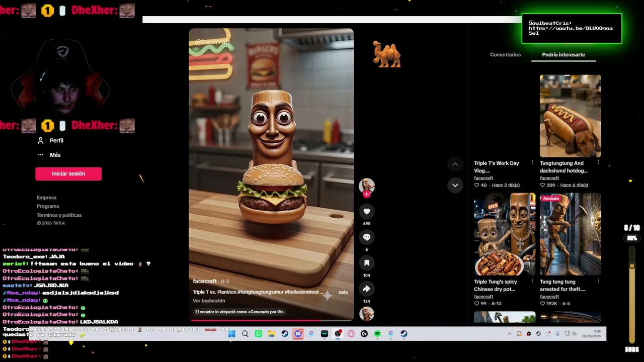
Task: Open the spicy Chinese dry pot thumbnail
Action: point(505,234)
